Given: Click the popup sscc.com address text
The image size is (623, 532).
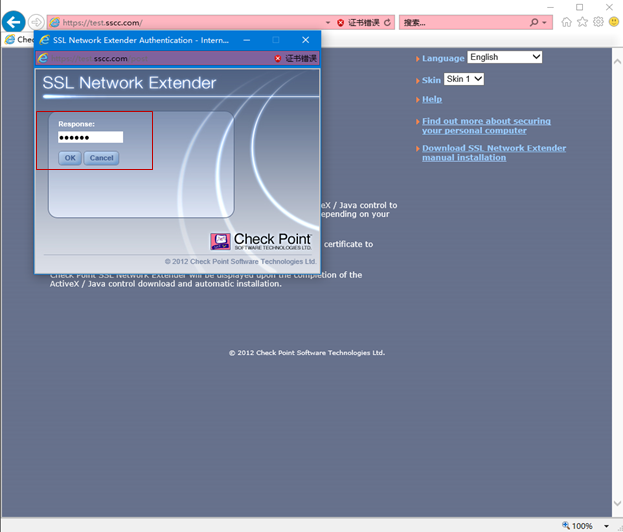Looking at the screenshot, I should [x=111, y=59].
